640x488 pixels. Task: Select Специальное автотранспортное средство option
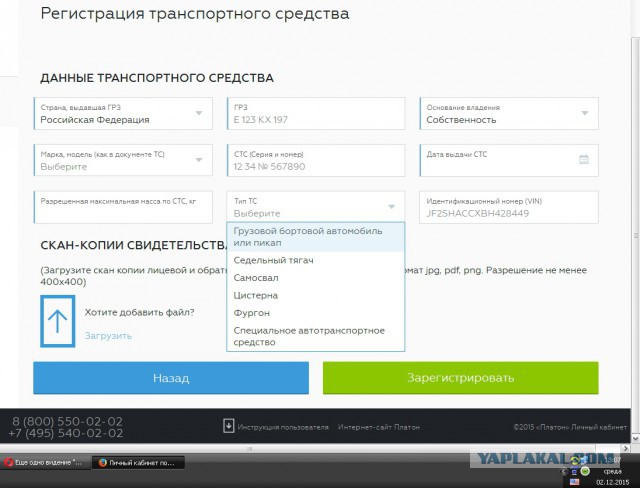click(316, 336)
